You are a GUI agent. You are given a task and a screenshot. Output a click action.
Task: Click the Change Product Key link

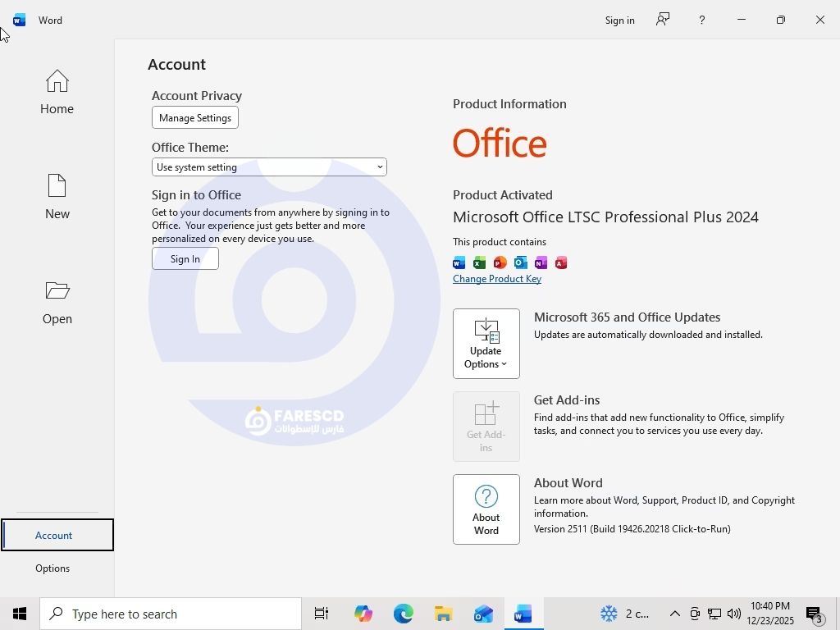[497, 279]
